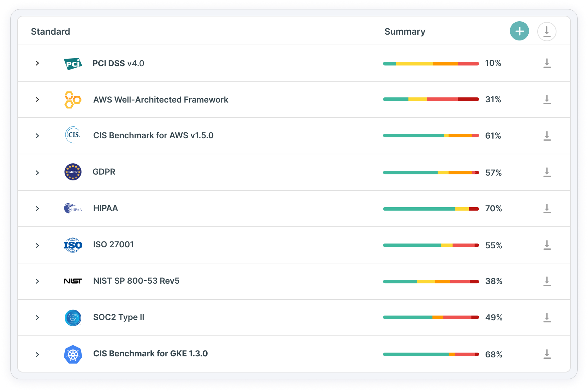This screenshot has width=588, height=391.
Task: Download the HIPAA compliance report
Action: pos(547,208)
